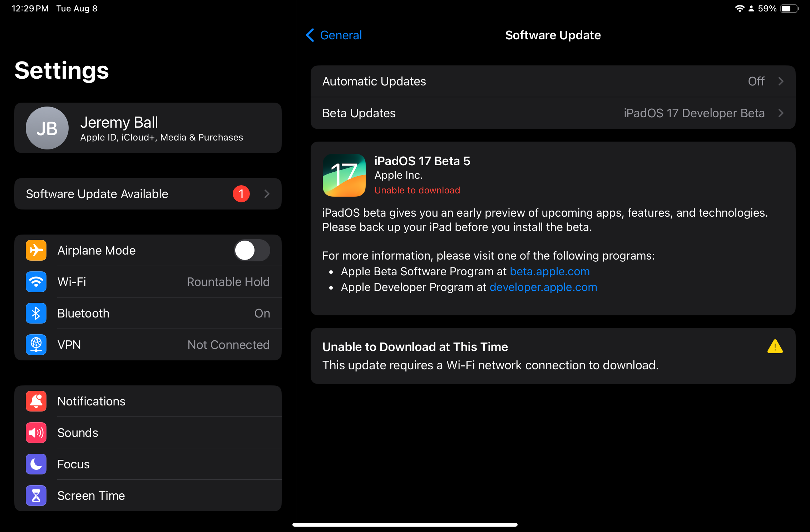810x532 pixels.
Task: Tap the Tue Aug 8 date
Action: click(x=77, y=9)
